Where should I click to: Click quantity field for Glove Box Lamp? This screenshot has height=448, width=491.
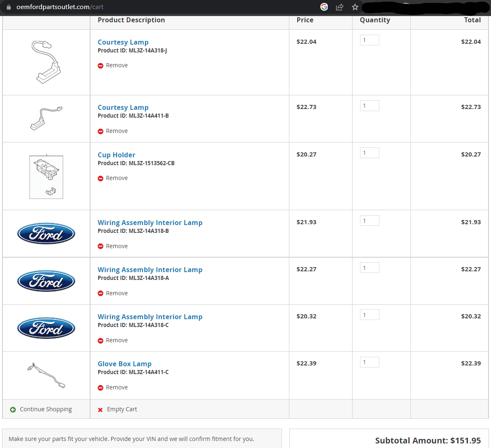(x=369, y=362)
